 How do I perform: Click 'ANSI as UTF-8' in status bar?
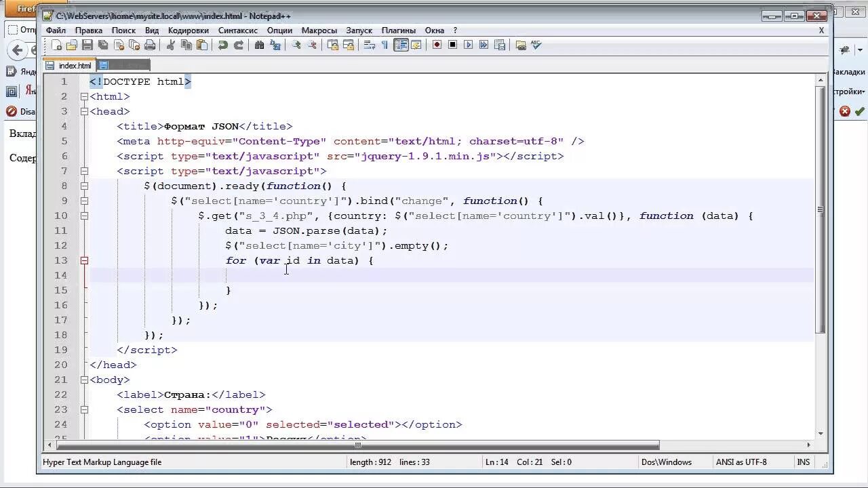tap(741, 462)
